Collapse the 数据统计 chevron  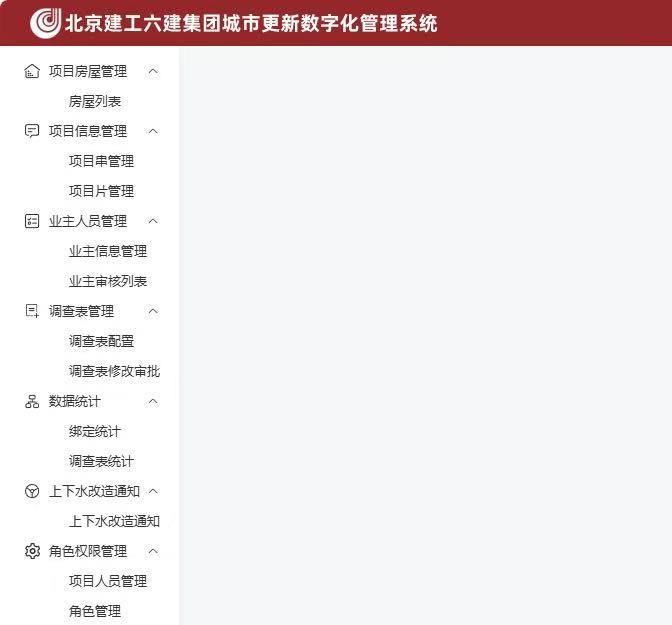[x=153, y=401]
